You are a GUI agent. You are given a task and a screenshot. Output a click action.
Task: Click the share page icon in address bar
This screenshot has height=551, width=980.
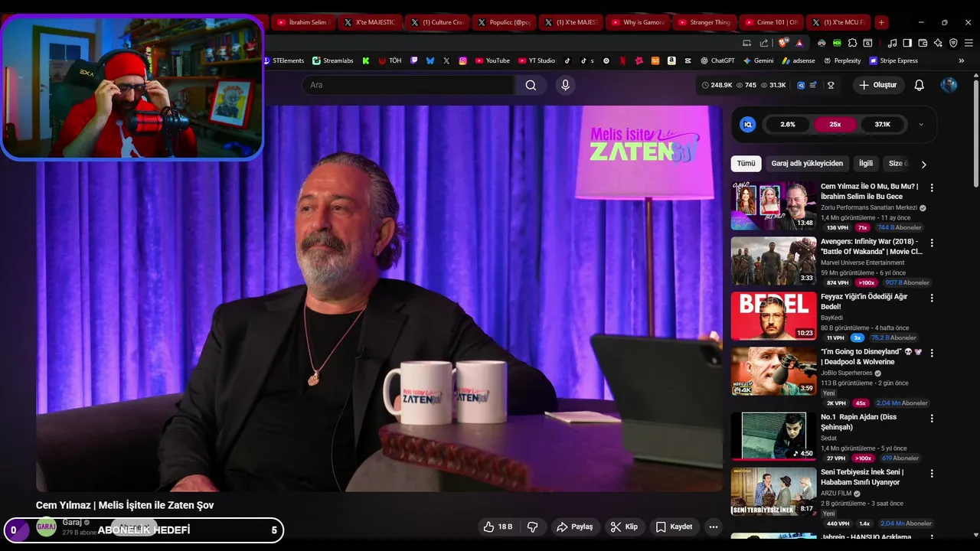pos(763,43)
